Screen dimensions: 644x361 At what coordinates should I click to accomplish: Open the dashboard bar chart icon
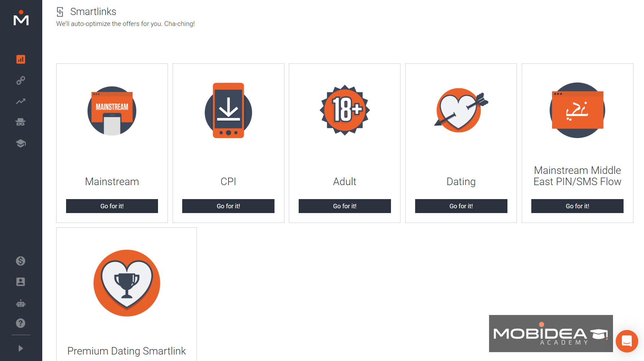coord(21,59)
